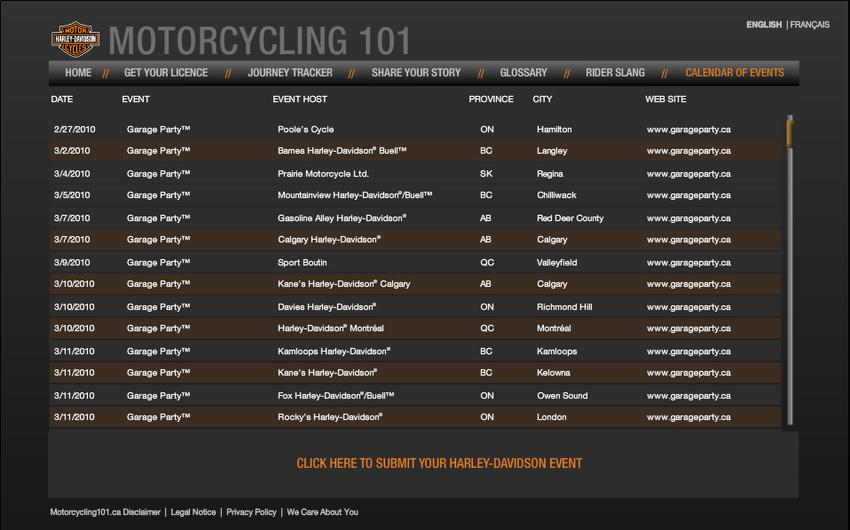Screen dimensions: 850x530
Task: Open We Care About You link
Action: click(x=322, y=512)
